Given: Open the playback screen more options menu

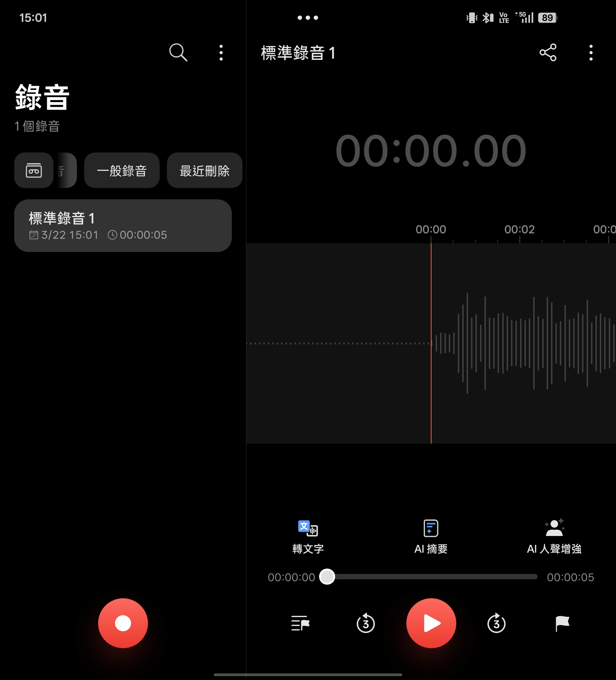Looking at the screenshot, I should point(591,53).
